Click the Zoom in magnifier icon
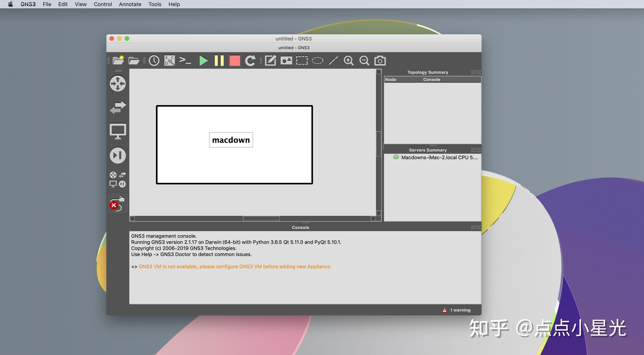The width and height of the screenshot is (644, 355). coord(349,60)
